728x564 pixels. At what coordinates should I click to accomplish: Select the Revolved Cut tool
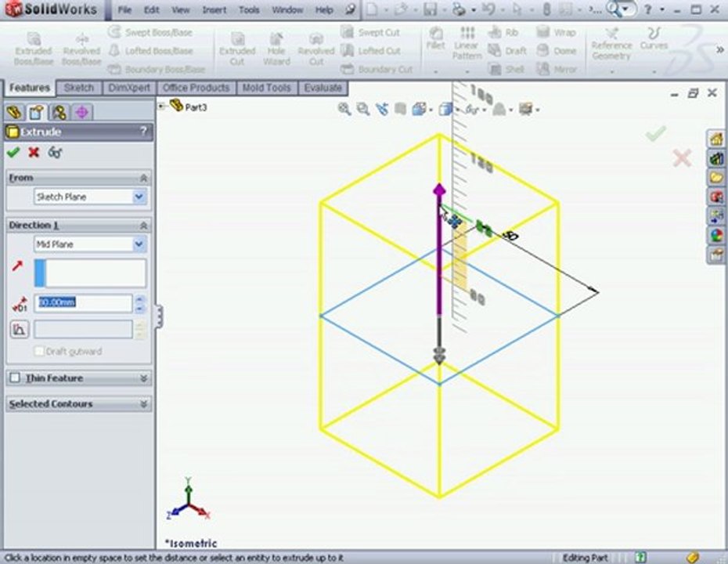tap(316, 49)
